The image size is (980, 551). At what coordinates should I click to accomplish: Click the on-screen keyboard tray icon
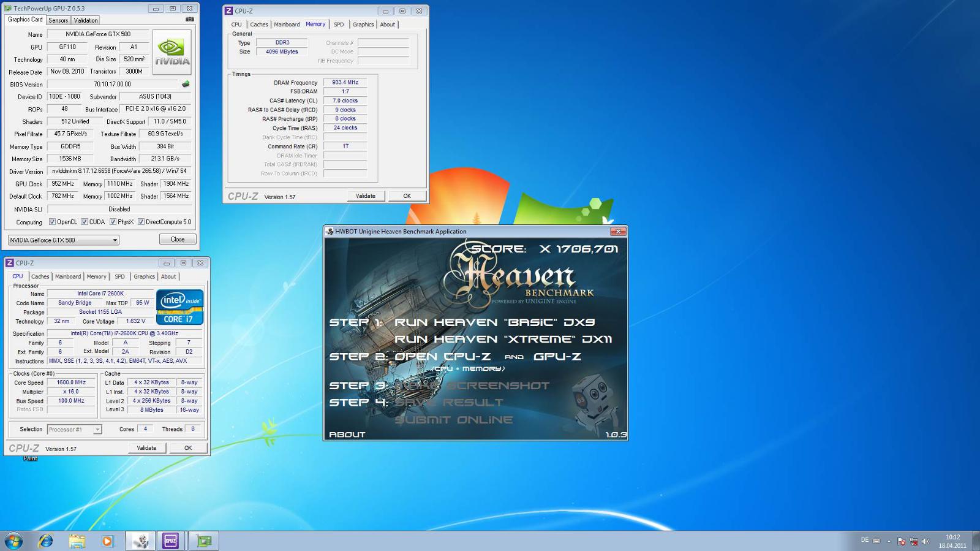[x=876, y=541]
